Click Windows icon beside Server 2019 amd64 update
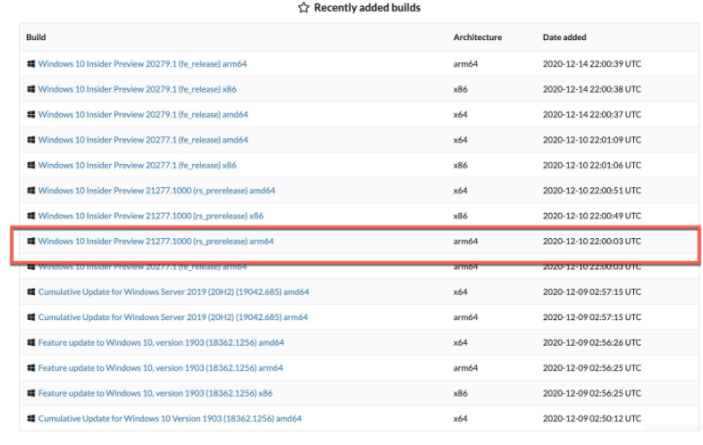The height and width of the screenshot is (445, 703). click(32, 291)
